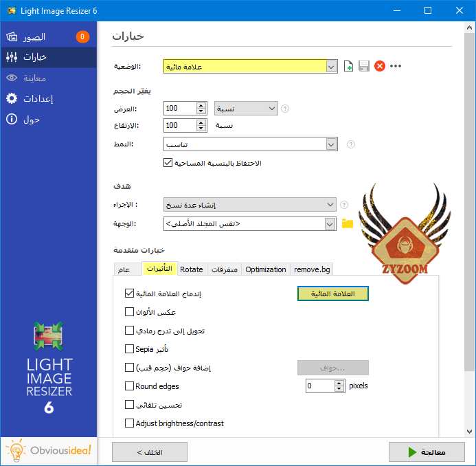Click the red delete profile icon
The image size is (476, 466).
click(x=379, y=66)
